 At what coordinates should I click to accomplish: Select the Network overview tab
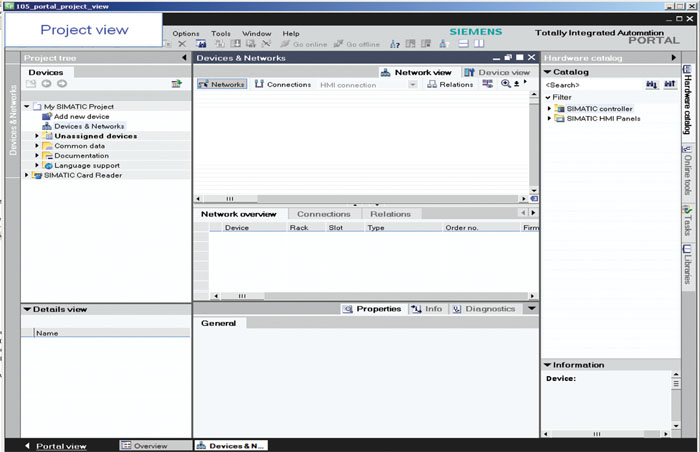(x=239, y=214)
